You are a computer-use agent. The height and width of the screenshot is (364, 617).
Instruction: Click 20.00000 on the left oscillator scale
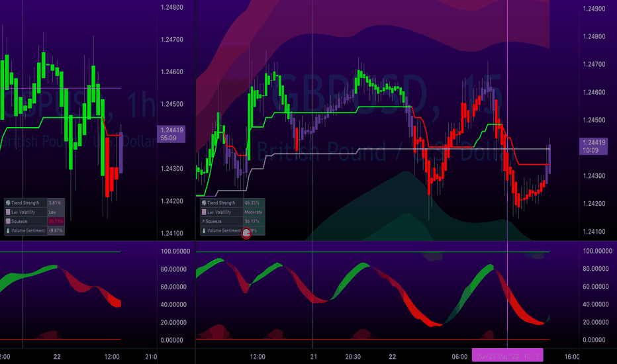pos(173,322)
